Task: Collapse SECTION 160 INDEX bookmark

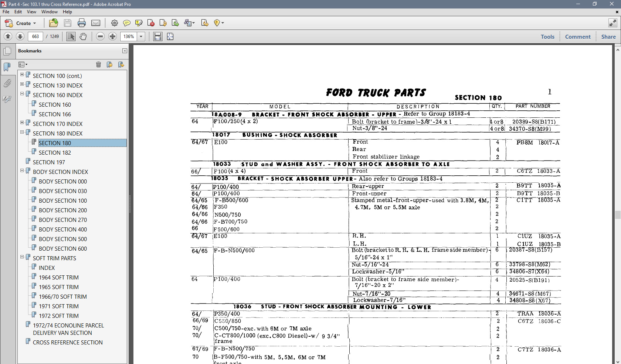Action: coord(22,94)
